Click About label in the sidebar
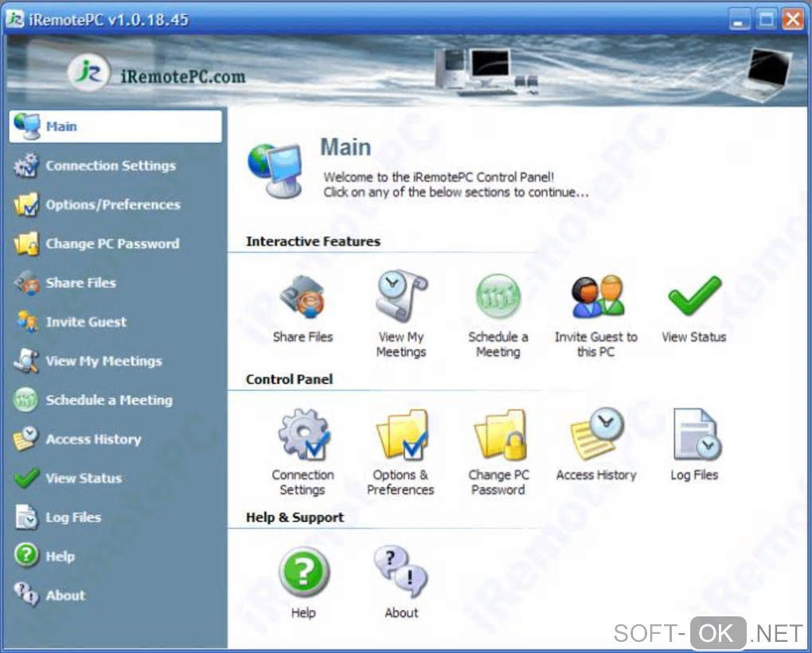 point(65,596)
